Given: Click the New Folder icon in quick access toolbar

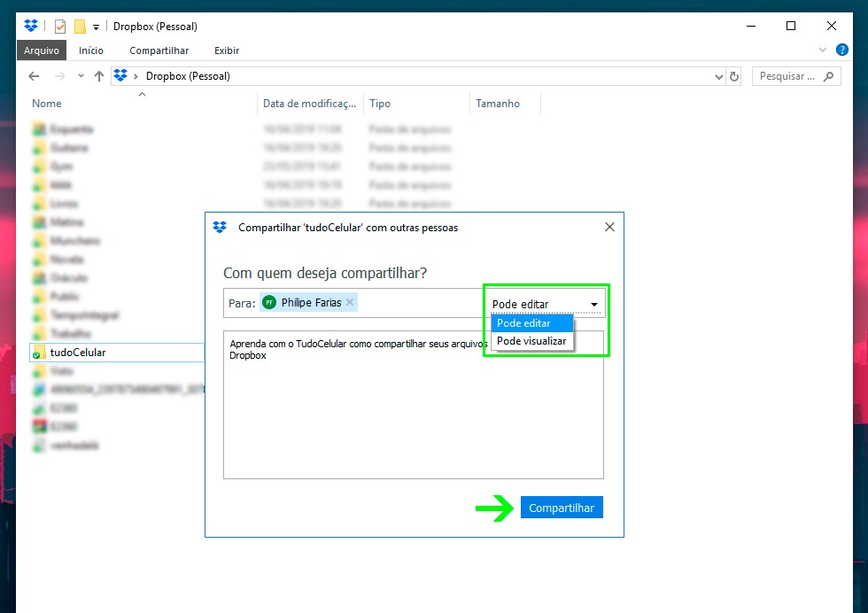Looking at the screenshot, I should 80,27.
